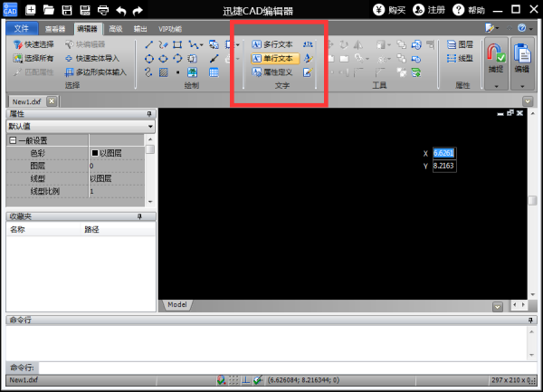
Task: Click the print icon in title bar
Action: tap(103, 10)
